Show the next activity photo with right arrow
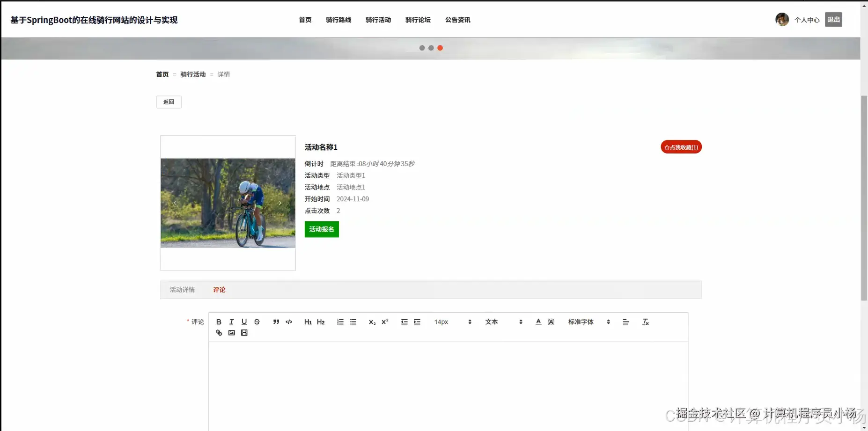This screenshot has width=868, height=431. pyautogui.click(x=280, y=203)
